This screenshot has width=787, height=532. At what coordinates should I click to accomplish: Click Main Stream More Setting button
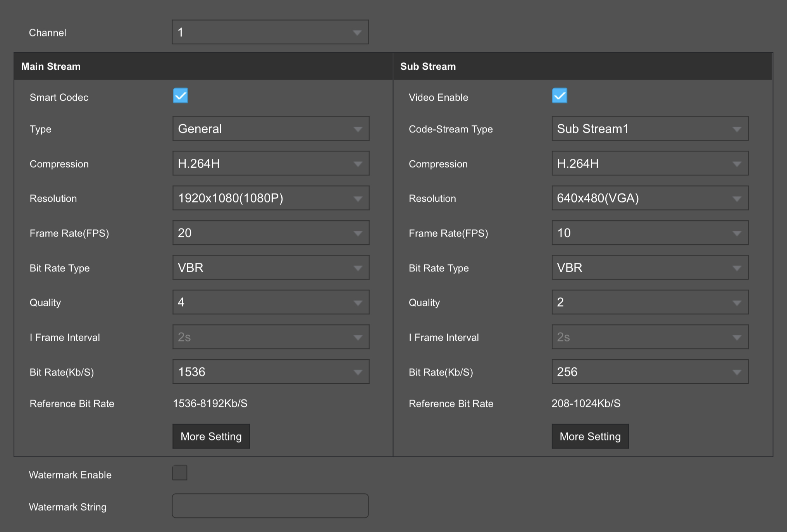210,436
